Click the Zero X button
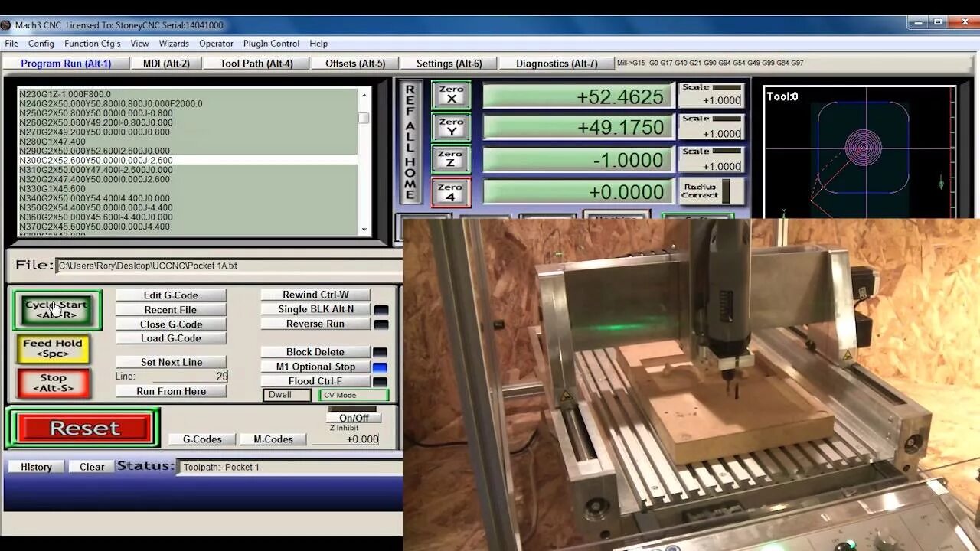 pos(451,95)
